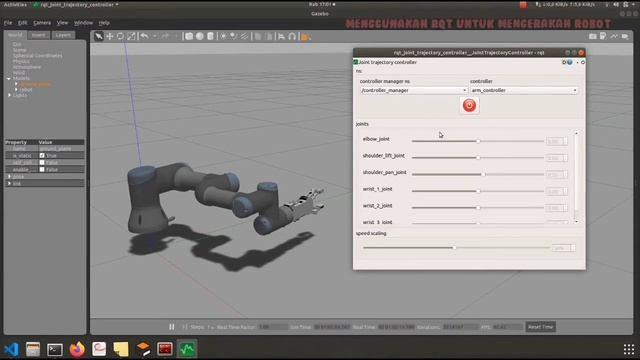Collapse the Models tree node
This screenshot has height=360, width=640.
[9, 78]
